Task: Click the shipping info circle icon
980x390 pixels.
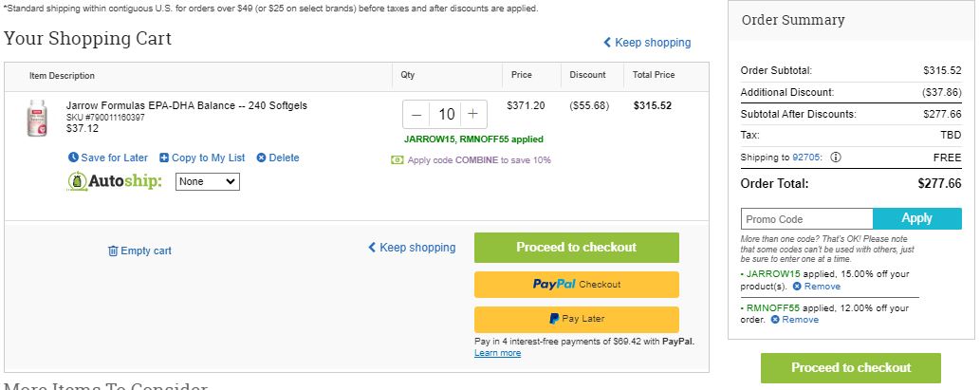Action: (x=836, y=157)
